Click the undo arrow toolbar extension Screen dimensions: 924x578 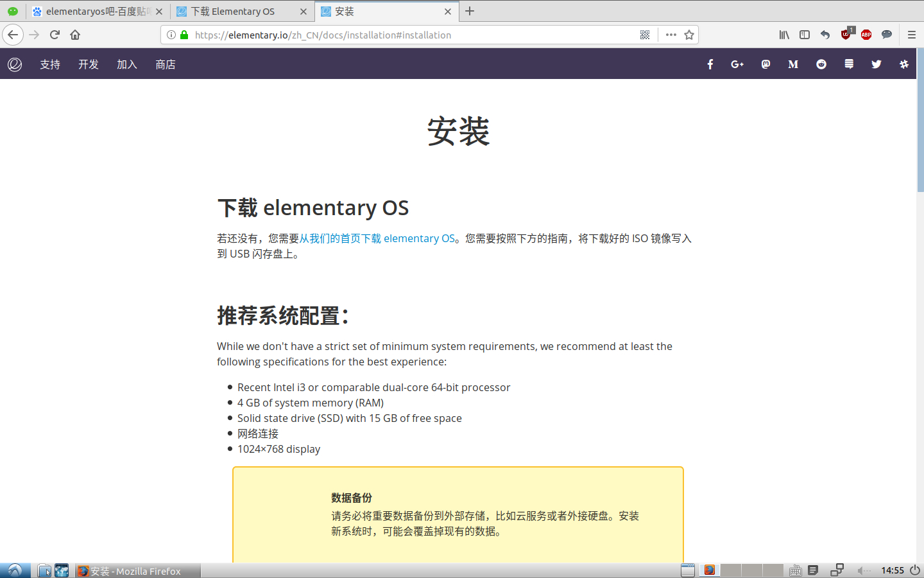click(x=825, y=35)
